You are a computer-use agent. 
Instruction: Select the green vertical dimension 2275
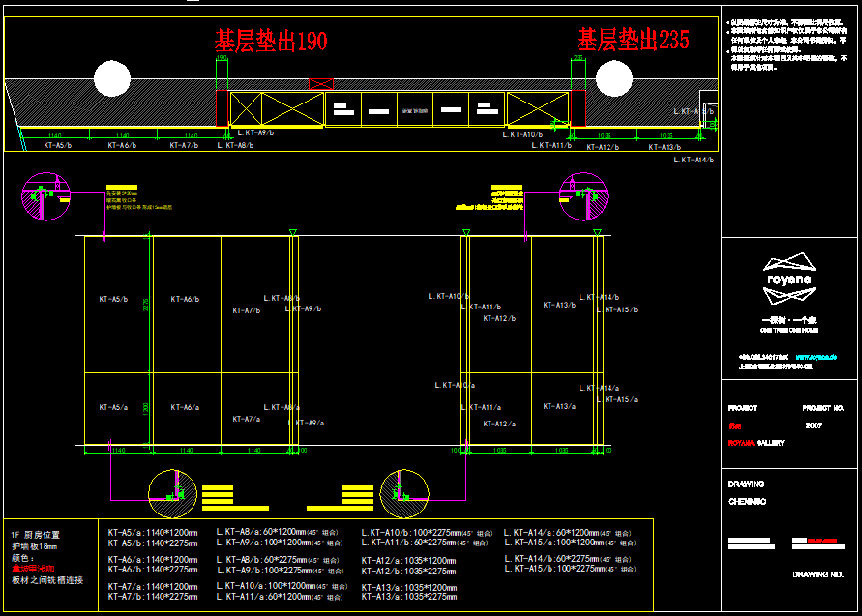tap(146, 305)
